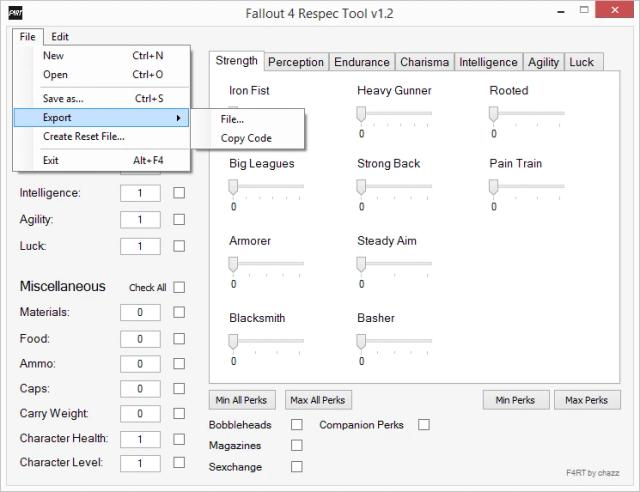Click the F4RT app icon in title bar
Viewport: 640px width, 492px height.
[x=16, y=13]
